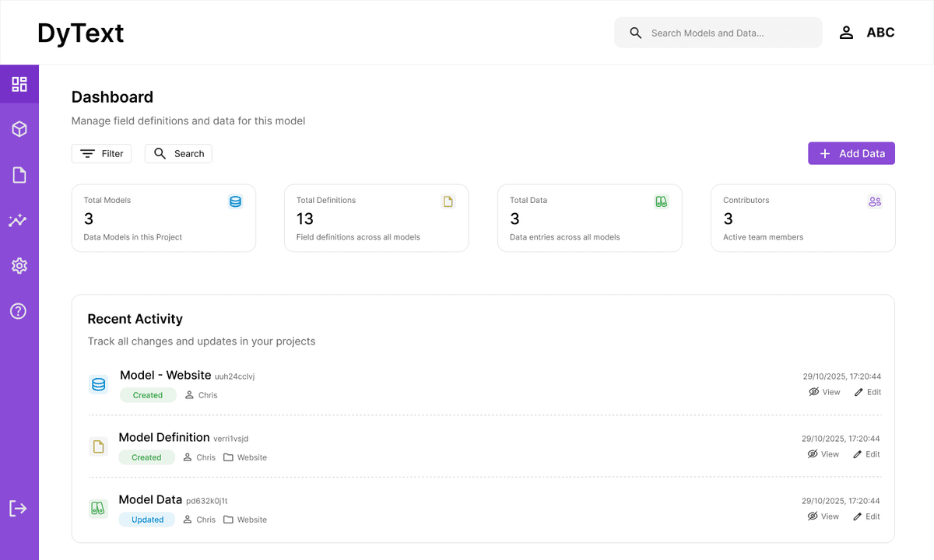Open the document page icon in sidebar
The image size is (934, 560).
(19, 175)
